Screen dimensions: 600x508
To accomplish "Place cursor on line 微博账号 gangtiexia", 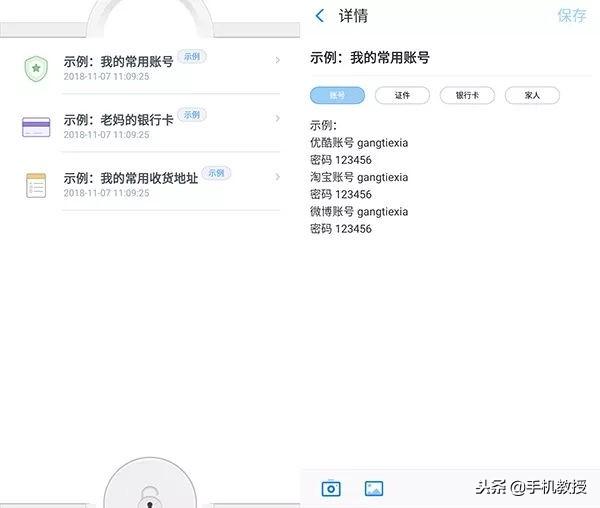I will coord(359,212).
